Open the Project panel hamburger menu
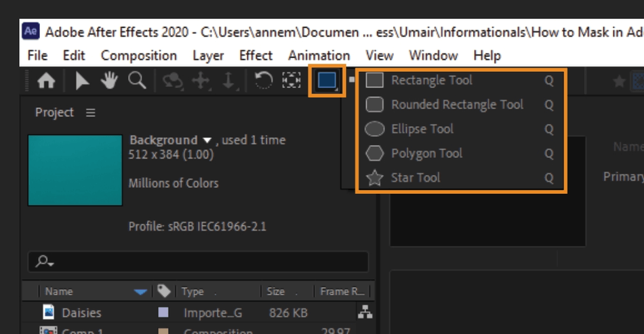 91,112
